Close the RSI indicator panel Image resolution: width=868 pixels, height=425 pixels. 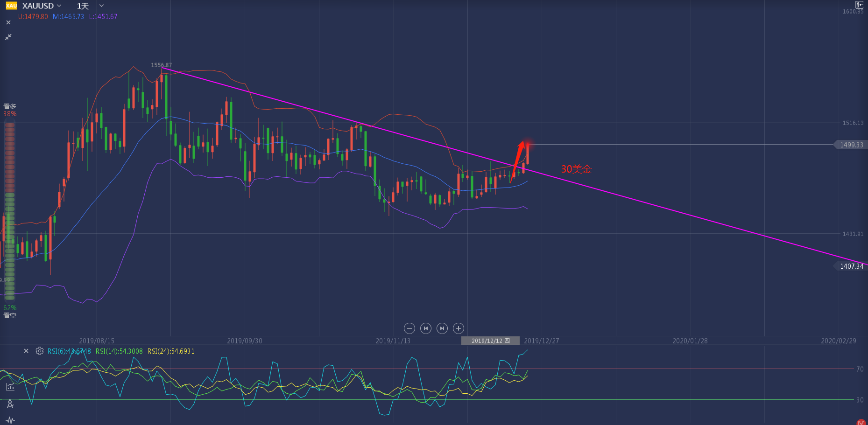pos(26,351)
